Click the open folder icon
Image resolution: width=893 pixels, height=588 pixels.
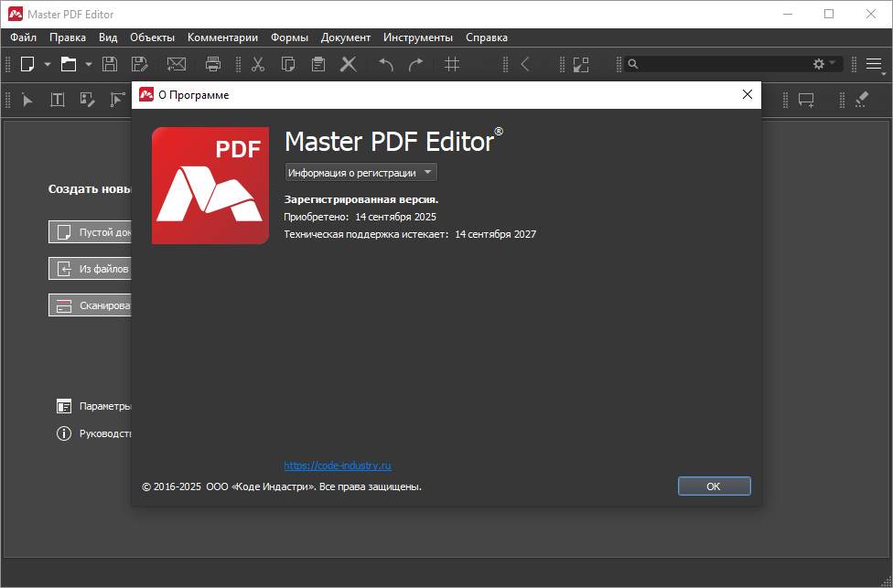tap(68, 64)
